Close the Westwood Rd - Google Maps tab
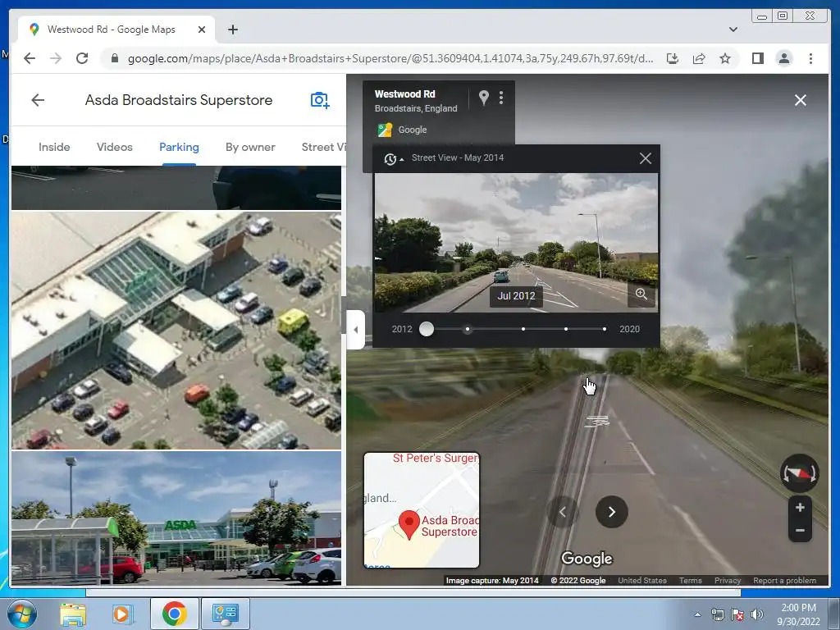The height and width of the screenshot is (630, 840). pos(202,30)
